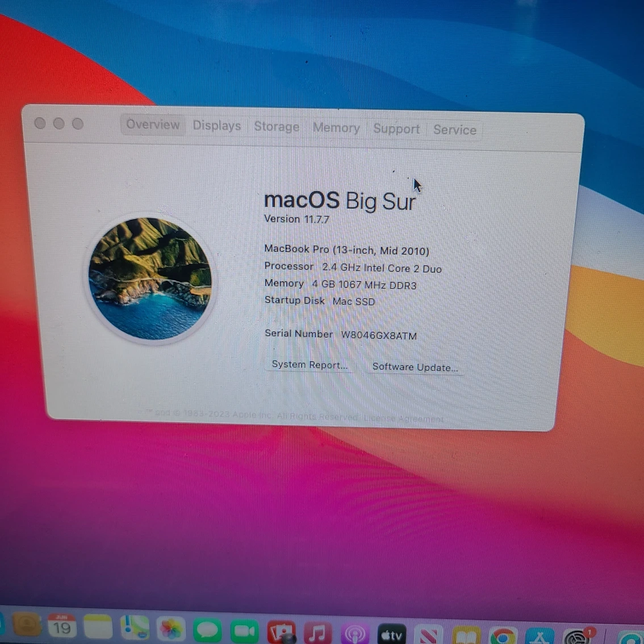Launch the Apple TV app
This screenshot has height=644, width=644.
pos(391,634)
